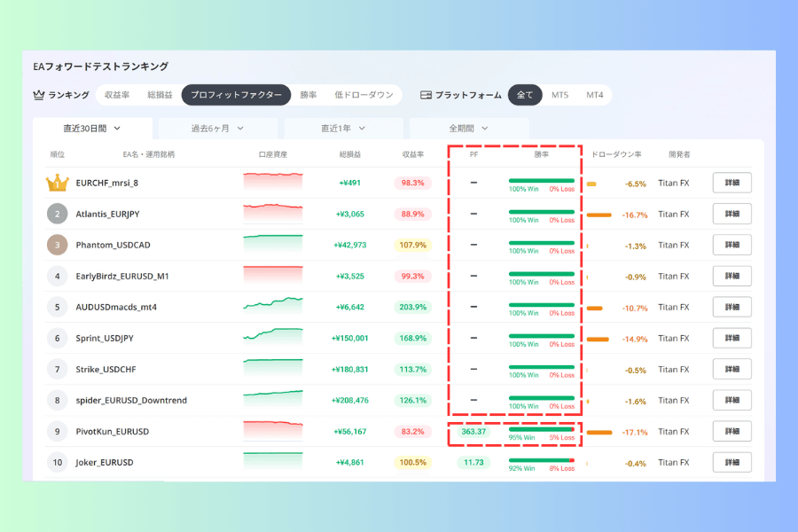Click the rank 6 number badge
Screen dimensions: 798x532
58,338
